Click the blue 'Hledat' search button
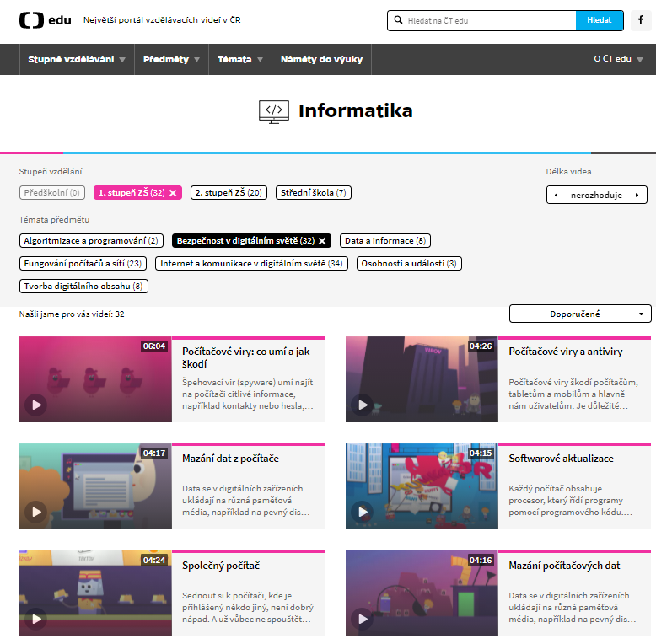 tap(600, 20)
